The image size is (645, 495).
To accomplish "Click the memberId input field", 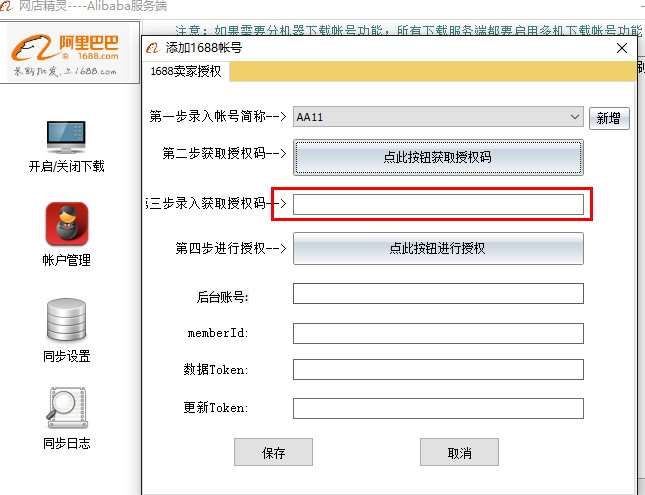I will (x=438, y=333).
